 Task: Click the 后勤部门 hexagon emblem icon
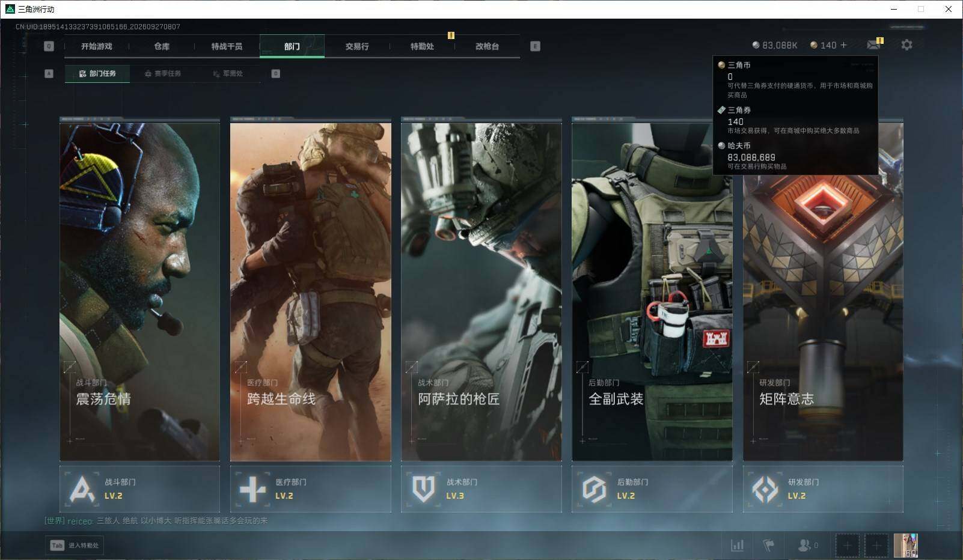tap(594, 489)
